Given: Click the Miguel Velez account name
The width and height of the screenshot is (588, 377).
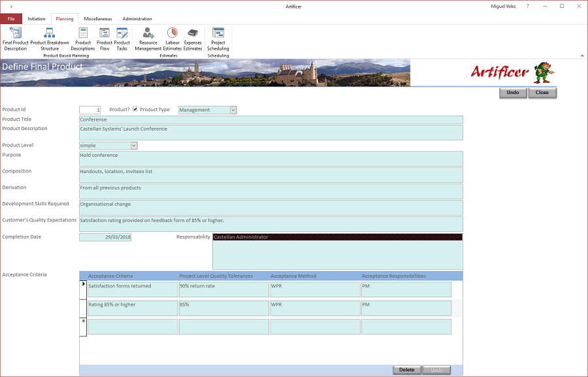Looking at the screenshot, I should click(x=503, y=7).
